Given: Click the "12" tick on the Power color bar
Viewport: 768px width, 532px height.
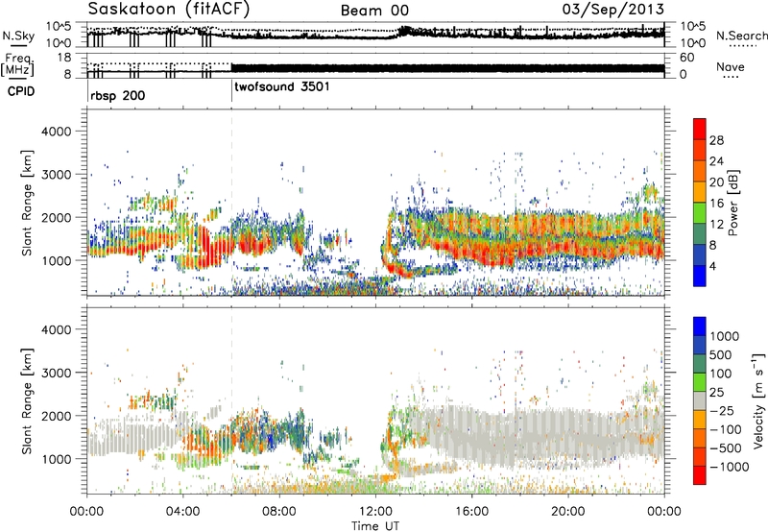Looking at the screenshot, I should coord(716,225).
